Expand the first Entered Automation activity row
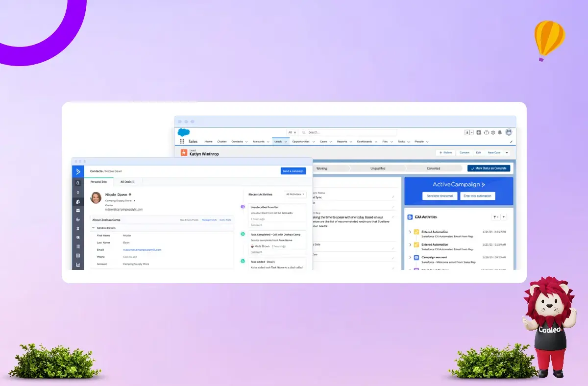Screen dimensions: 588x386 tap(410, 232)
